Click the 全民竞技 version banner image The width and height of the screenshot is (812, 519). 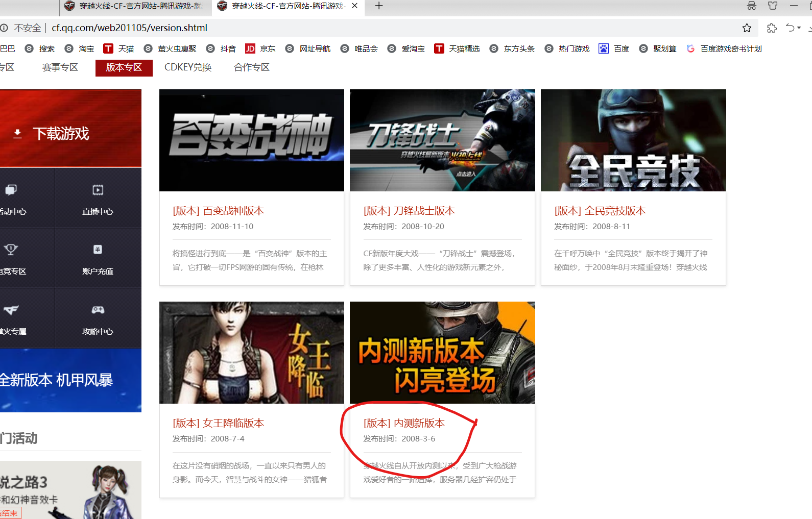[633, 140]
